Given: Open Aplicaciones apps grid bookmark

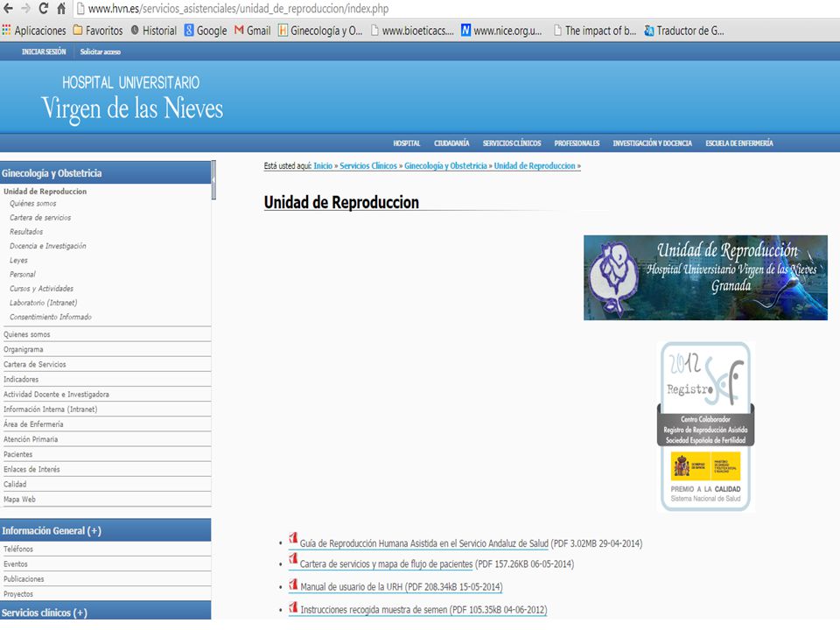Looking at the screenshot, I should [x=34, y=31].
